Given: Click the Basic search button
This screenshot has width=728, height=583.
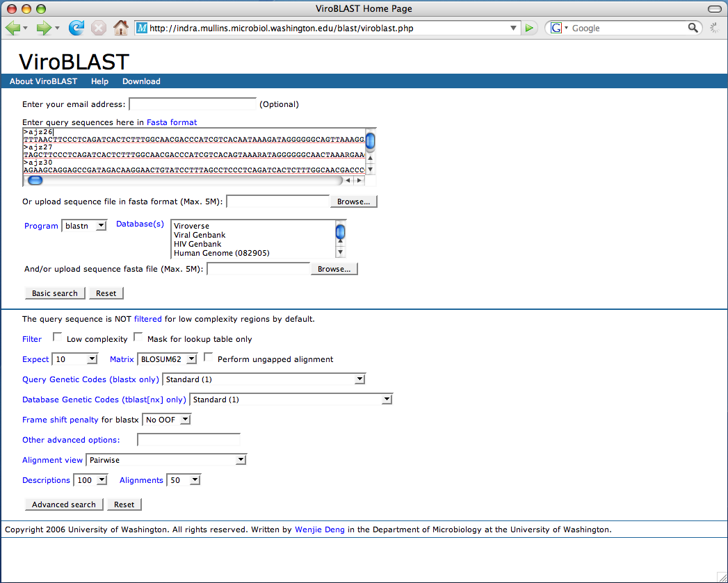Looking at the screenshot, I should (55, 293).
